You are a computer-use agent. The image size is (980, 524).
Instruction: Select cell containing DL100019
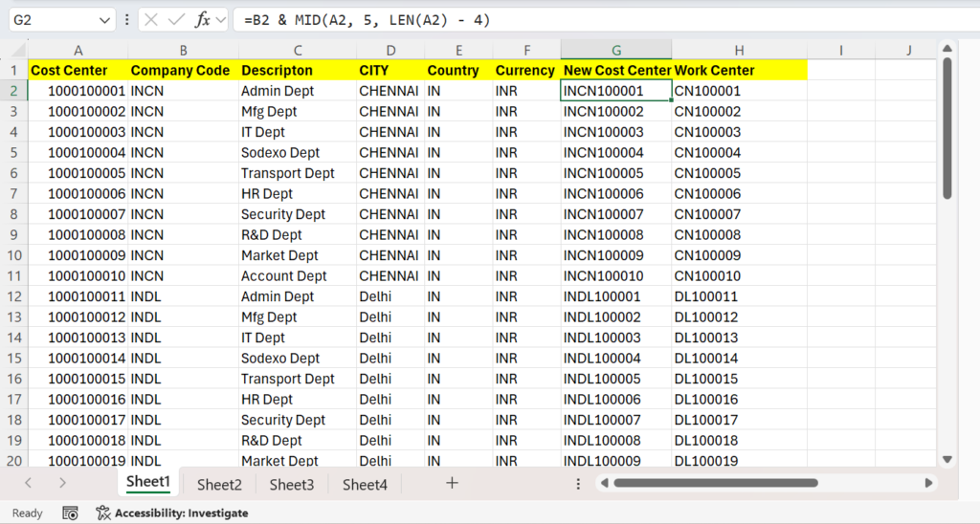coord(739,460)
